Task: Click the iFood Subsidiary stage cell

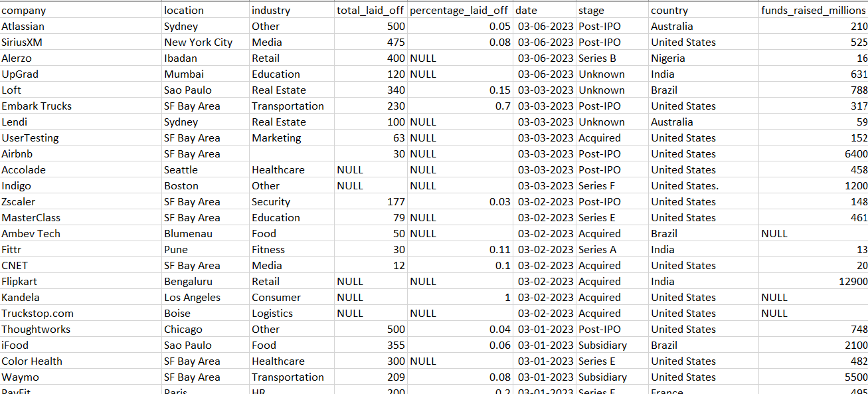Action: click(x=612, y=345)
